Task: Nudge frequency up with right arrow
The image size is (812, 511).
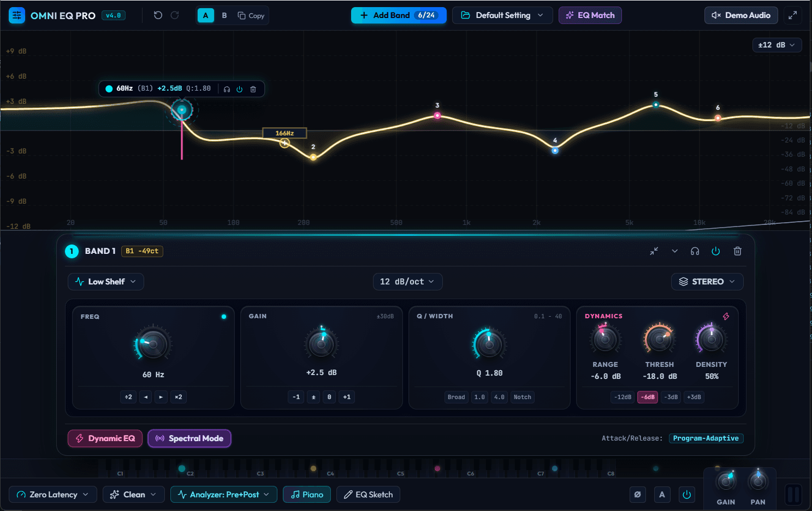Action: coord(161,397)
